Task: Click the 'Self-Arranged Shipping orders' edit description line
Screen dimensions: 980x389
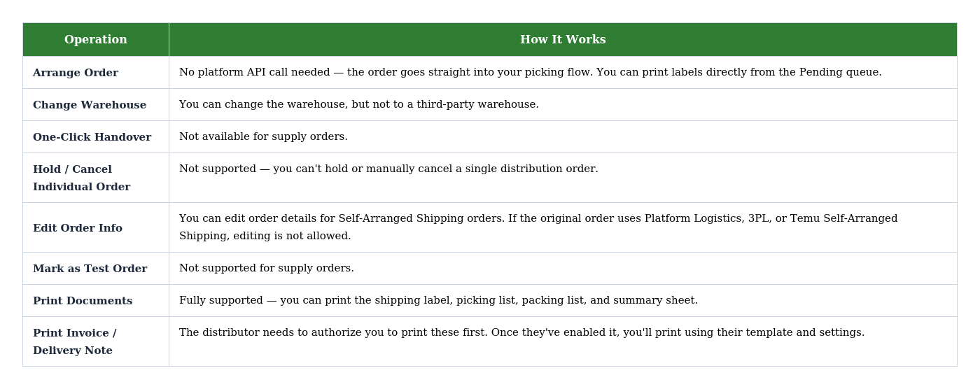Action: pyautogui.click(x=538, y=219)
